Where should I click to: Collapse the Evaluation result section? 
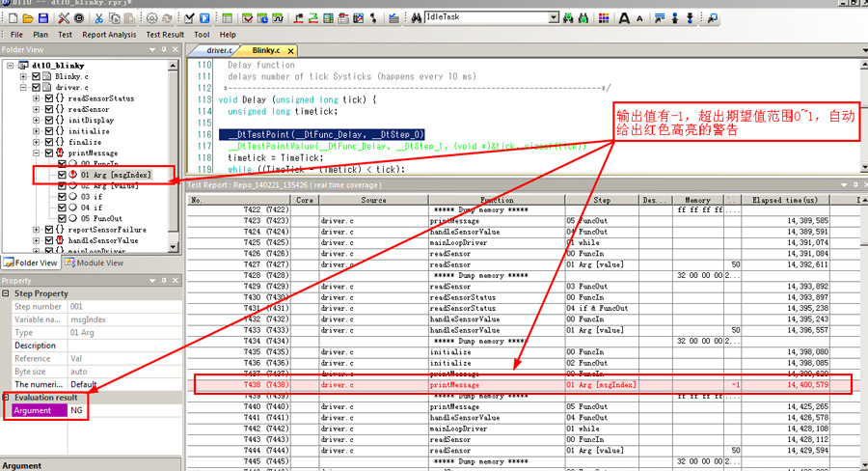pyautogui.click(x=6, y=398)
